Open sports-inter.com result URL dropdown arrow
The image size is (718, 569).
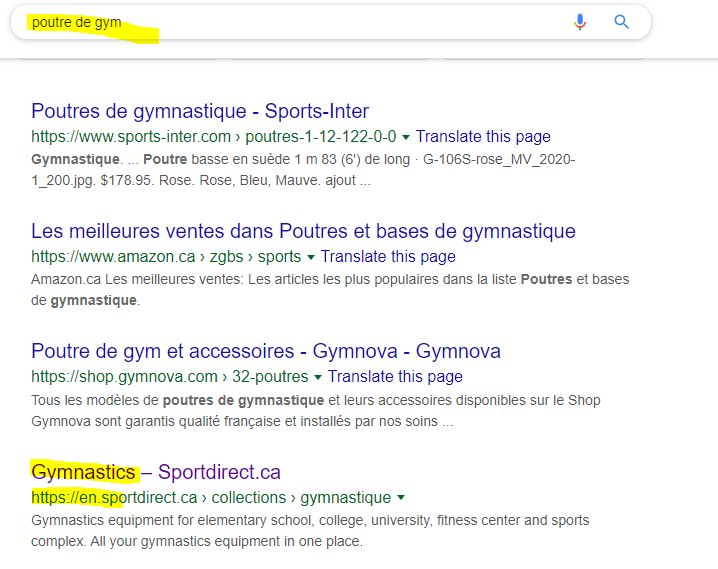click(x=406, y=137)
